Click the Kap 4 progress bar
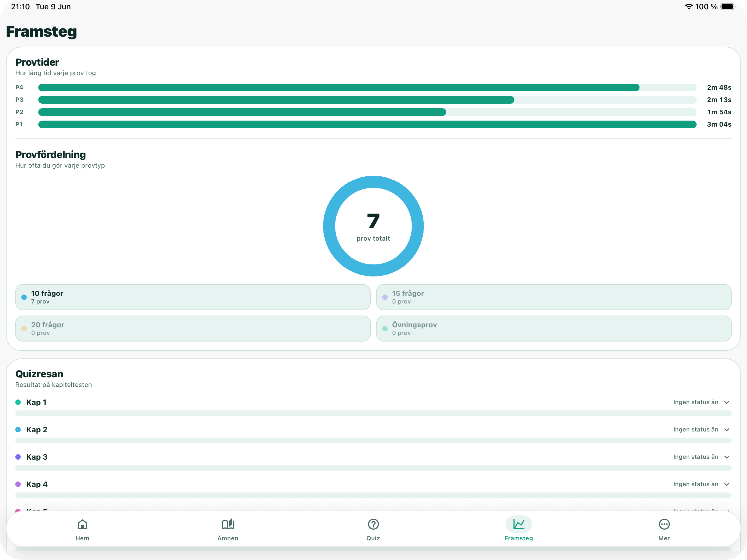Screen dimensions: 747x560 click(373, 495)
